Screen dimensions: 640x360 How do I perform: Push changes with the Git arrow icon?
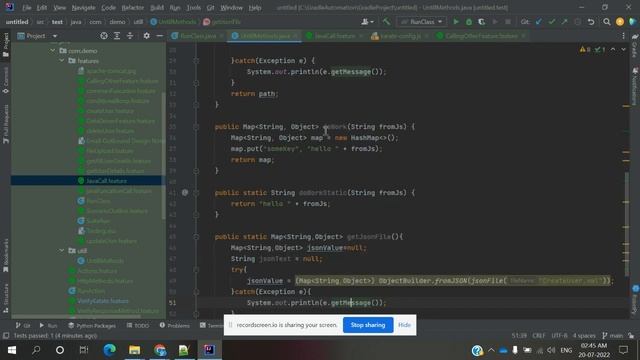coord(564,22)
